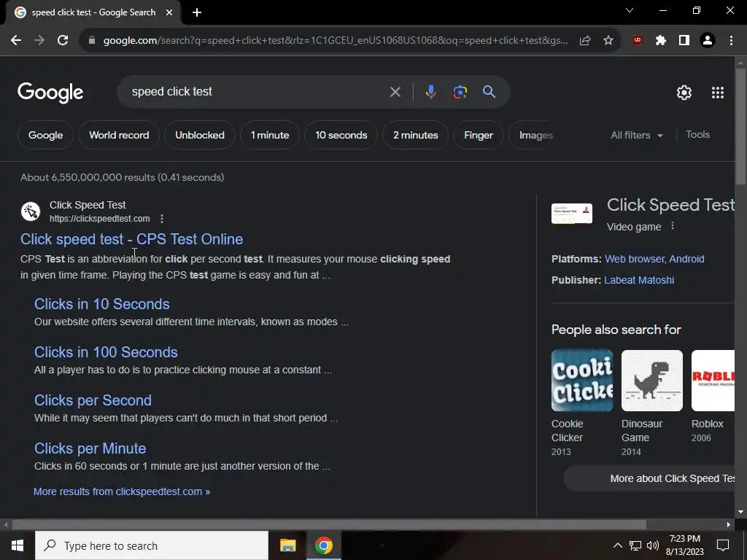Image resolution: width=747 pixels, height=560 pixels.
Task: Open the Android platform link
Action: [x=686, y=259]
